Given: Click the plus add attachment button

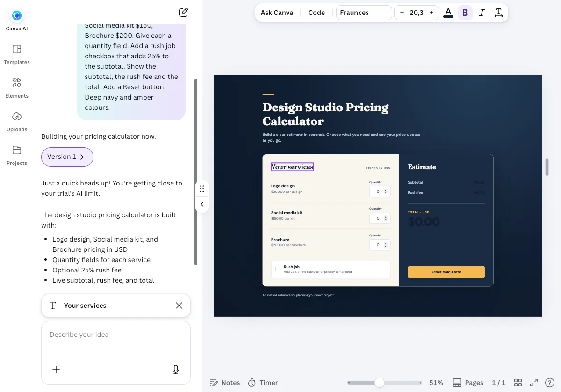Looking at the screenshot, I should pyautogui.click(x=56, y=370).
